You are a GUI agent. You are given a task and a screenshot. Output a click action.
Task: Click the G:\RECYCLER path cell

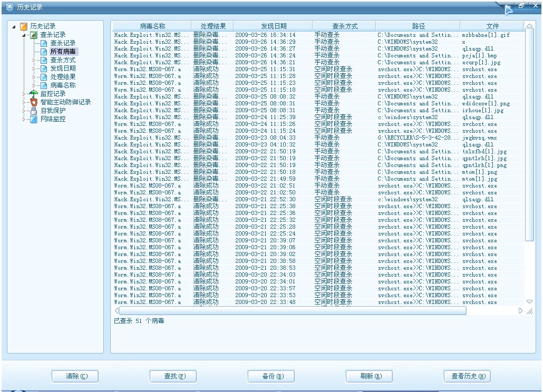[418, 138]
